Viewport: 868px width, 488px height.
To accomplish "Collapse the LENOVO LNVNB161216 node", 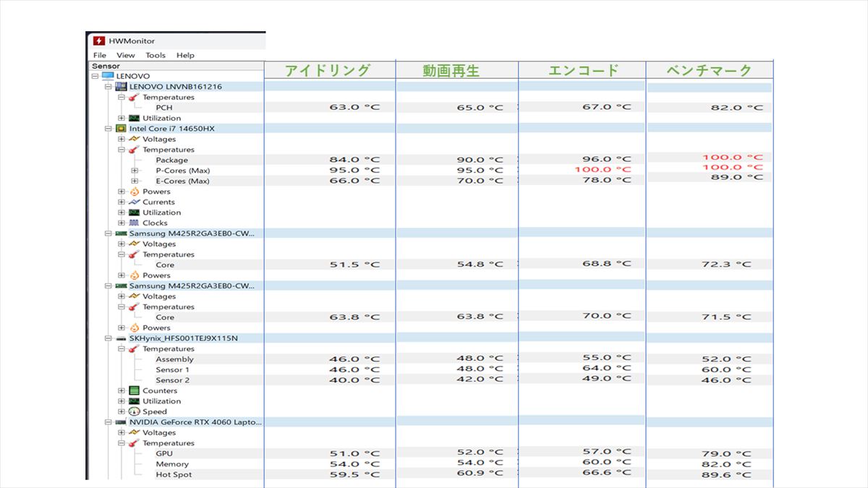I will pos(109,87).
